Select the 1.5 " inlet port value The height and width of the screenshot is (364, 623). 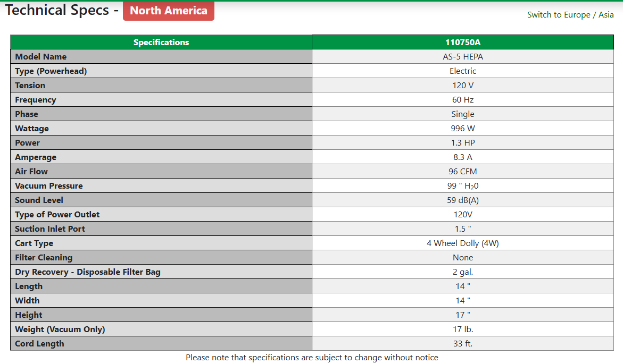(x=463, y=228)
